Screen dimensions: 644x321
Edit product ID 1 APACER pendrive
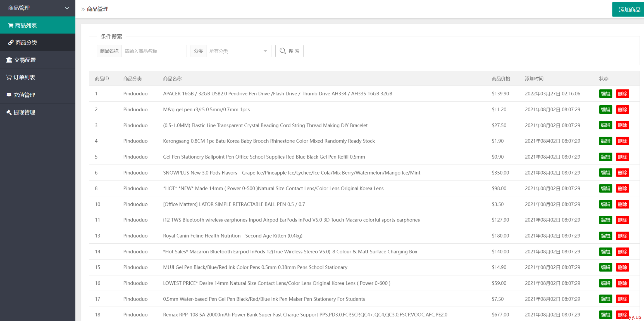(x=605, y=94)
